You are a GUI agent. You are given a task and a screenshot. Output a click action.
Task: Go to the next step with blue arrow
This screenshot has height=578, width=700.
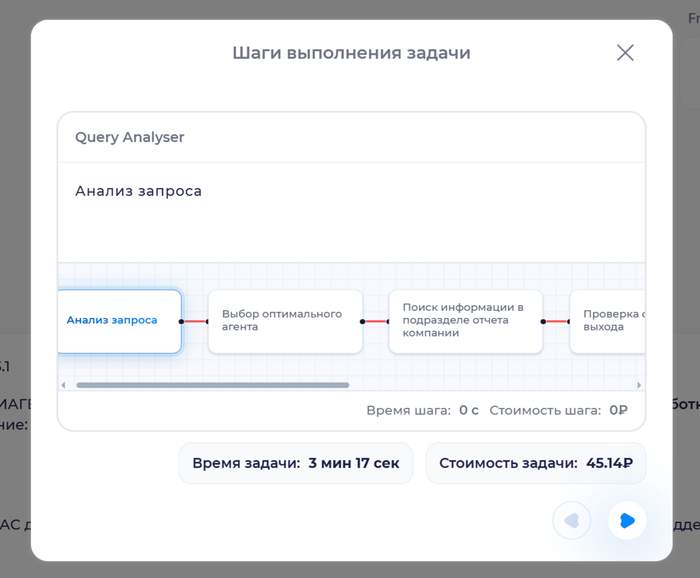(627, 520)
